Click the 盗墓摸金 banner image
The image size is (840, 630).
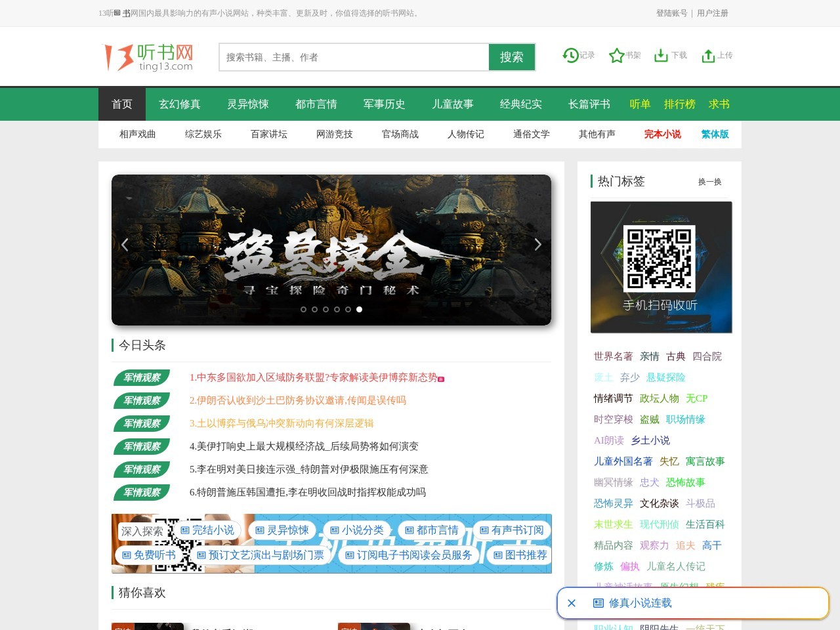pos(331,250)
